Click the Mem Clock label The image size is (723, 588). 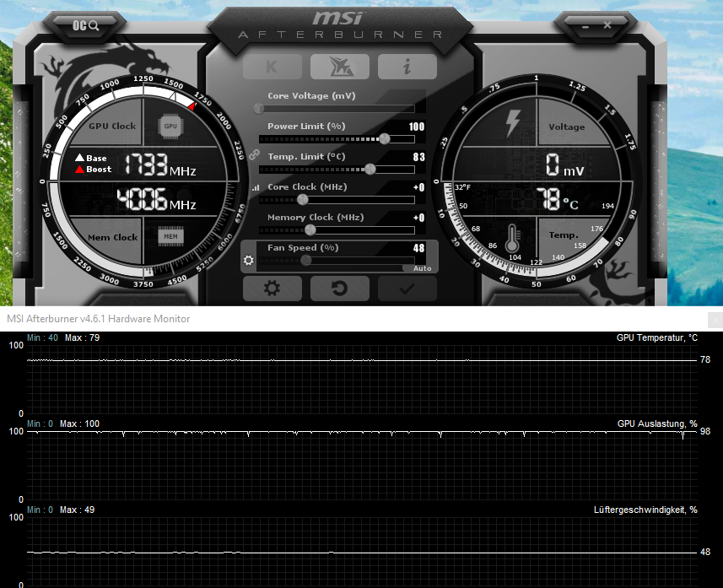tap(112, 237)
